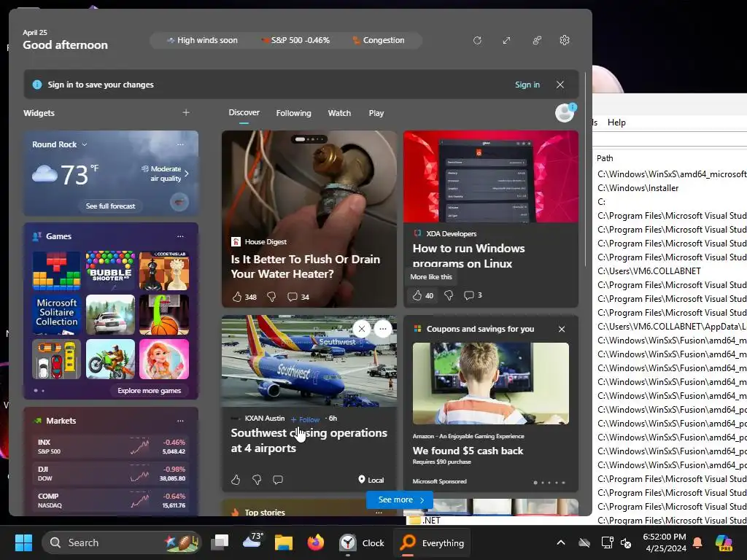The height and width of the screenshot is (560, 747).
Task: Open INX S&P 500 market row
Action: pos(111,446)
